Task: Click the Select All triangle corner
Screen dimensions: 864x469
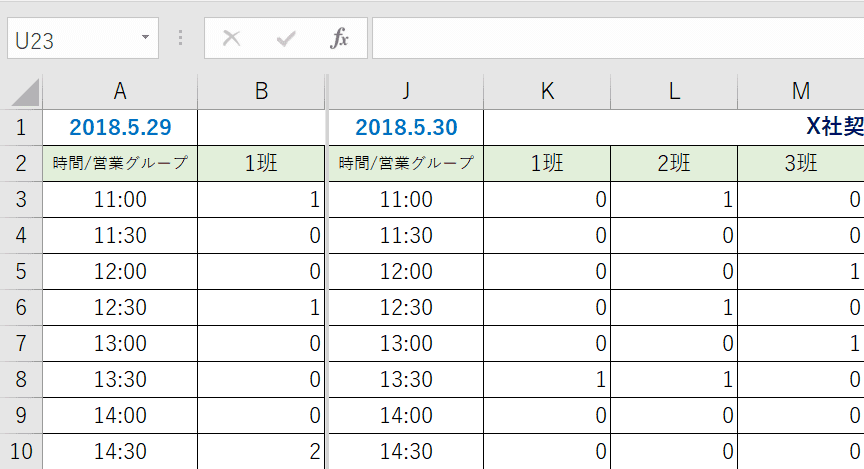Action: 25,92
